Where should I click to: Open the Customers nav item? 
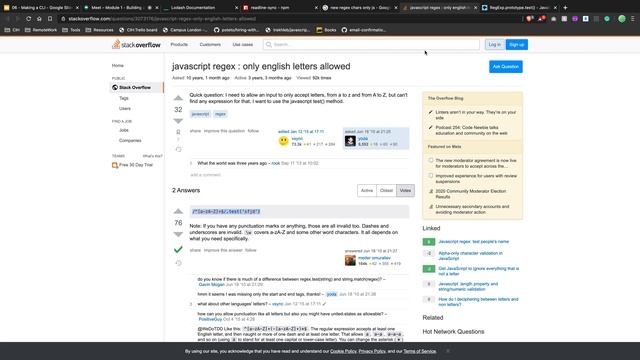(210, 44)
